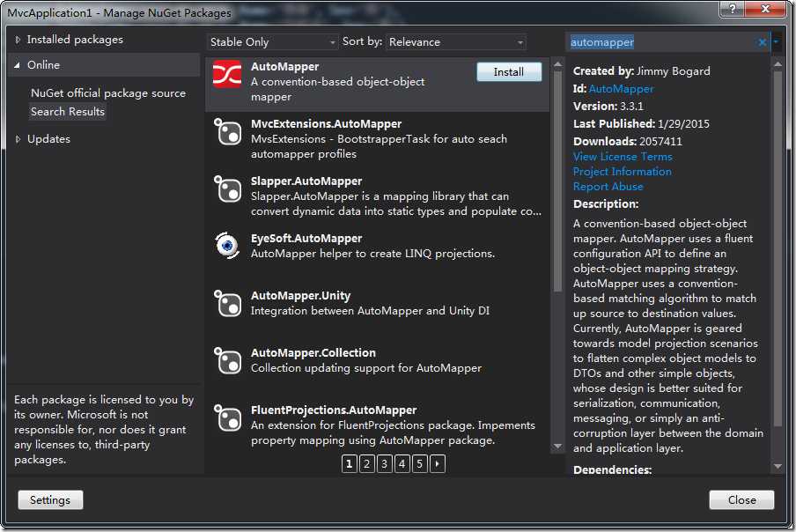The width and height of the screenshot is (796, 532).
Task: Click details pane scroll up arrow
Action: 778,64
